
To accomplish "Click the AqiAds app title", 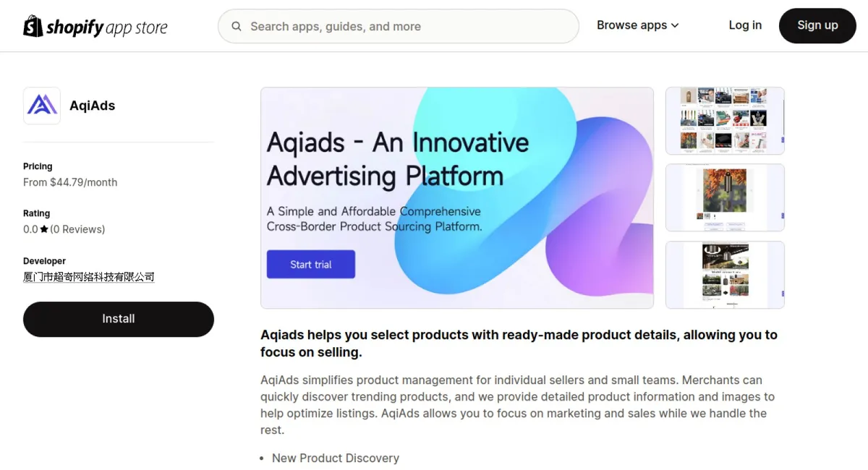I will (93, 106).
